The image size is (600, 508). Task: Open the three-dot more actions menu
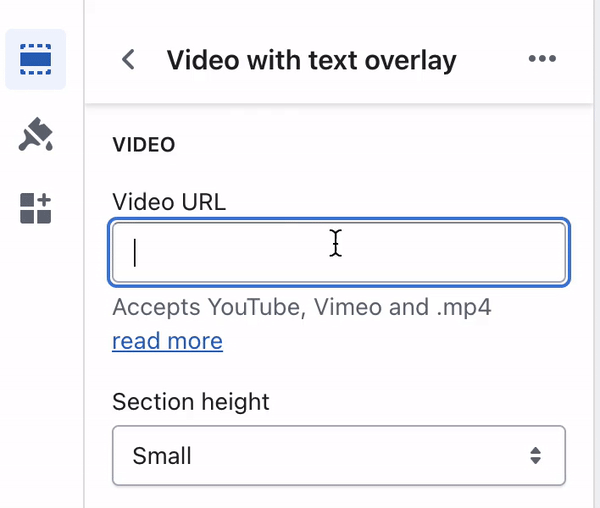(x=542, y=59)
